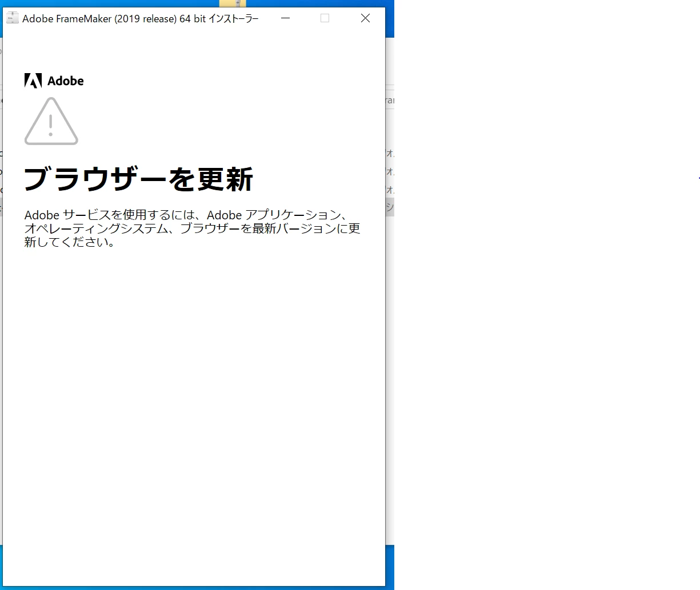The height and width of the screenshot is (590, 700).
Task: Minimize the Adobe FrameMaker installer window
Action: pos(286,18)
